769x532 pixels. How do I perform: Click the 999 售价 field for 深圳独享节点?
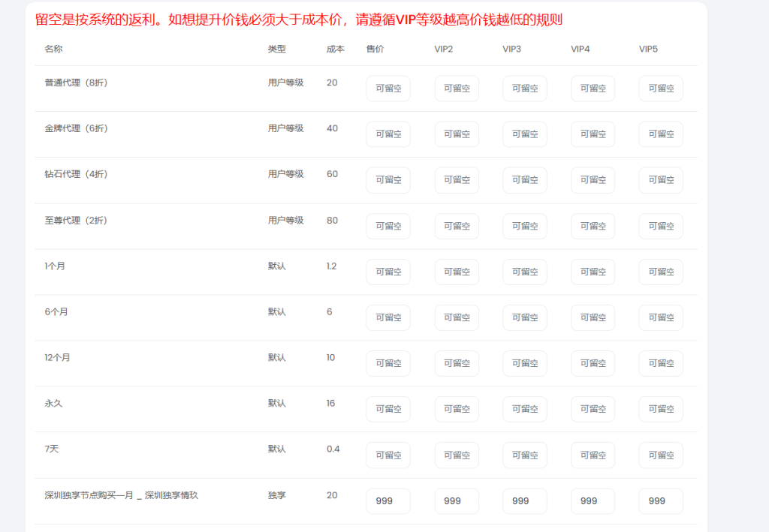388,500
